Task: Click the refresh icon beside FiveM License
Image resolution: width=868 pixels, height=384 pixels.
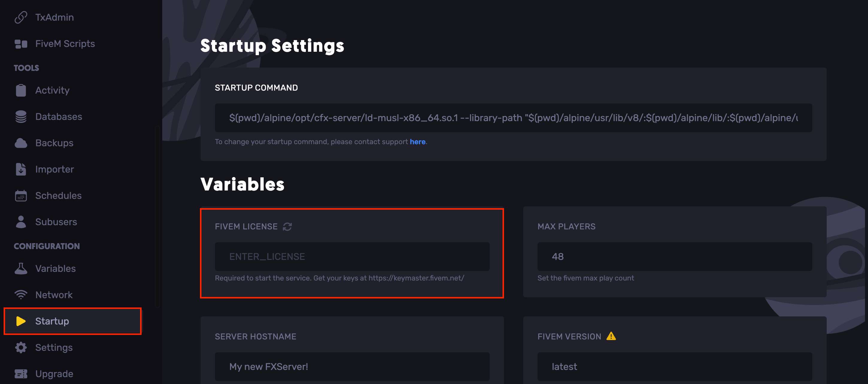Action: point(287,226)
